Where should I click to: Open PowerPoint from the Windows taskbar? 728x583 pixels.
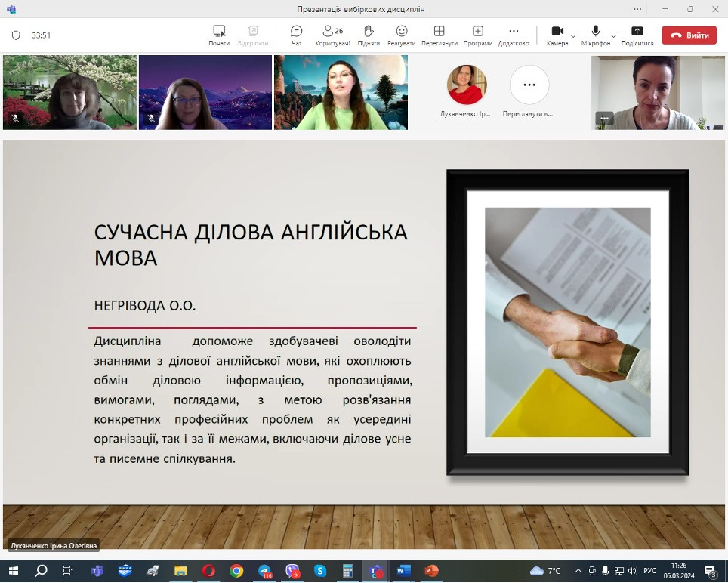[x=431, y=571]
